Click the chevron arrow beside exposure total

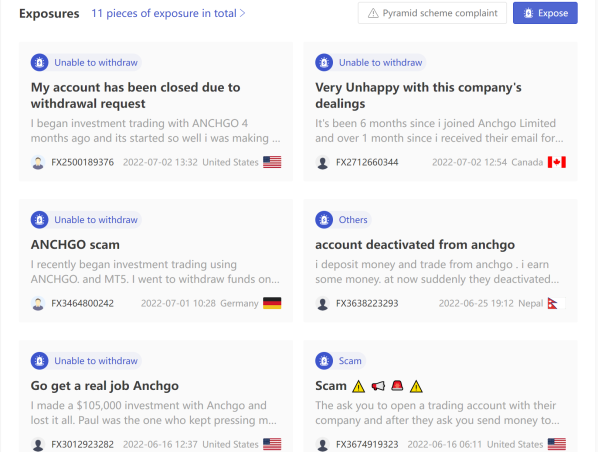243,13
